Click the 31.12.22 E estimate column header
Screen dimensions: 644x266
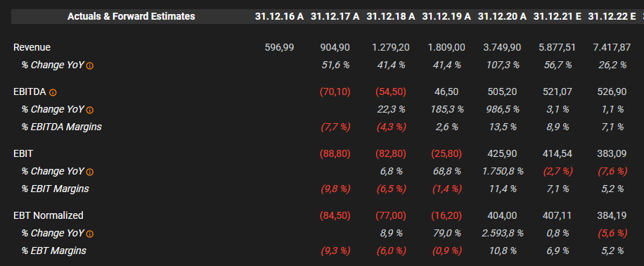612,16
